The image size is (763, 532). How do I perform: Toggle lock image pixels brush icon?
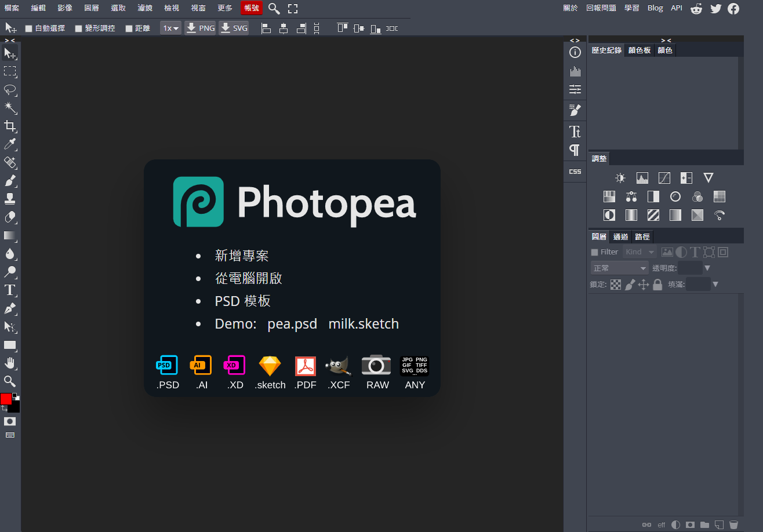[x=630, y=285]
